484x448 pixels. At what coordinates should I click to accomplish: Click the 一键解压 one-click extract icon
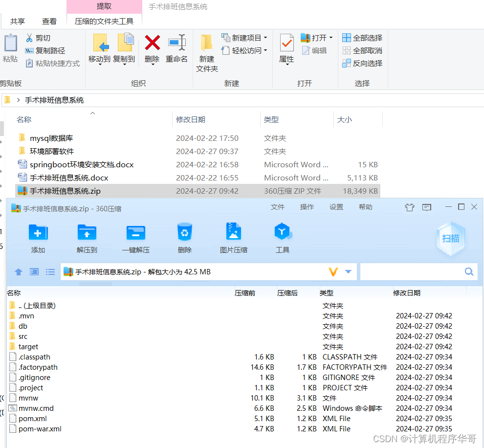[135, 238]
